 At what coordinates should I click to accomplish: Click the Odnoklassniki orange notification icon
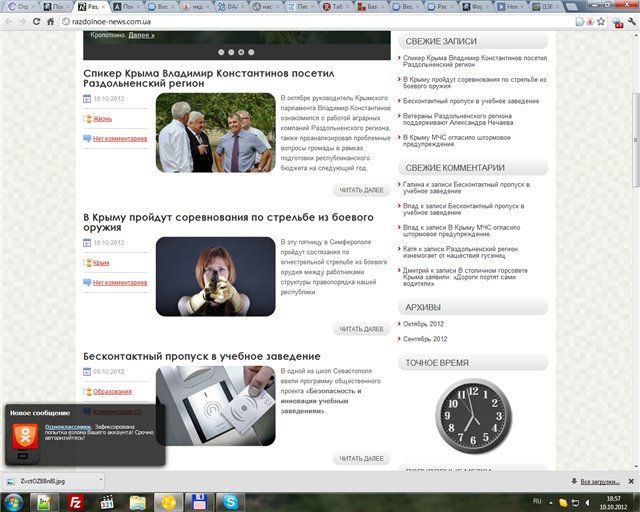pyautogui.click(x=25, y=436)
